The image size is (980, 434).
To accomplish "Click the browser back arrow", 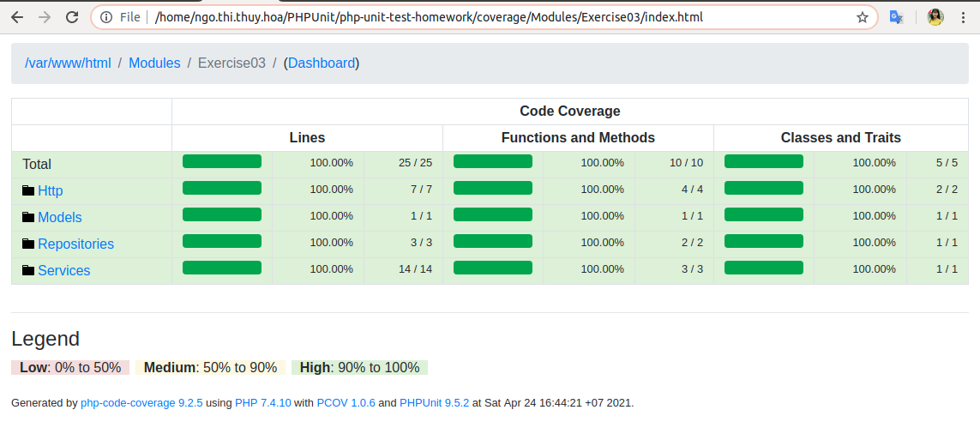I will point(17,17).
